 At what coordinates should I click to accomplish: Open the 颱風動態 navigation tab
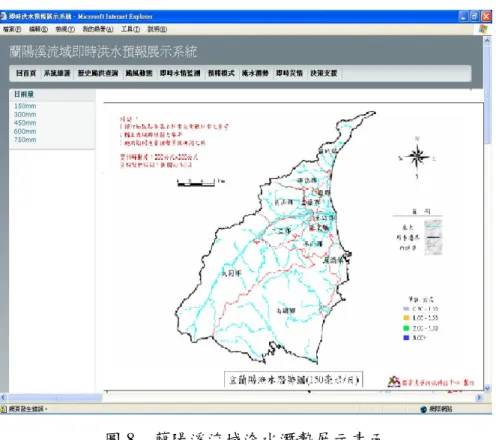pos(139,73)
